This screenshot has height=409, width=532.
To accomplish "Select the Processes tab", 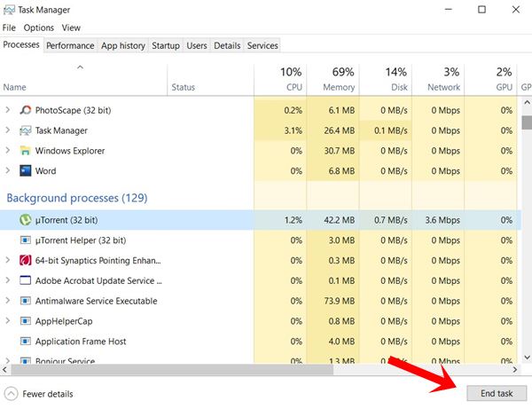I will coord(21,44).
